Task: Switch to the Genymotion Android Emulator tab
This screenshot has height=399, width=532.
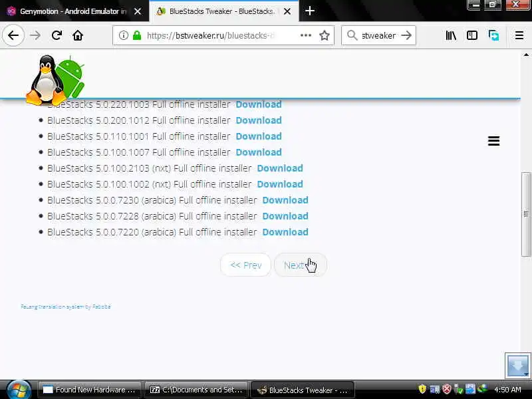Action: coord(68,11)
